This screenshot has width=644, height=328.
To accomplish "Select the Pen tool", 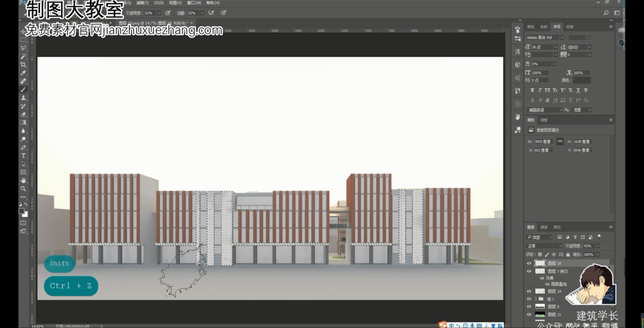I will pos(23,147).
